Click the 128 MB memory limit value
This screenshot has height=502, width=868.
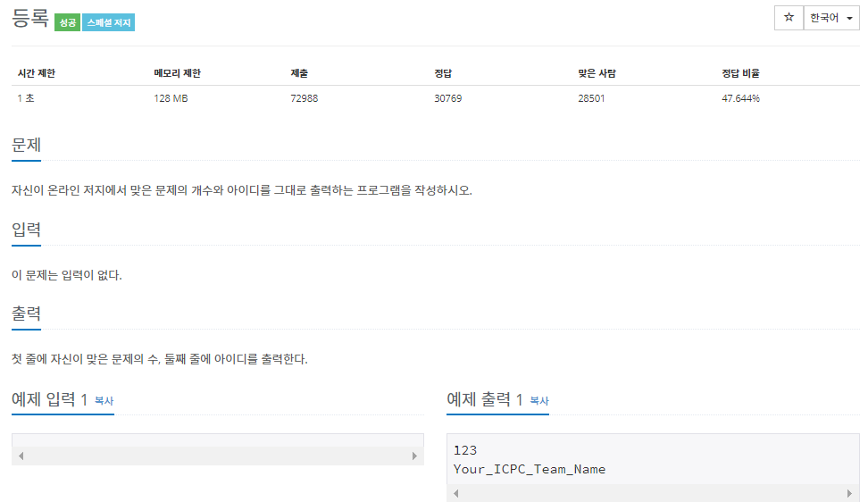click(171, 98)
